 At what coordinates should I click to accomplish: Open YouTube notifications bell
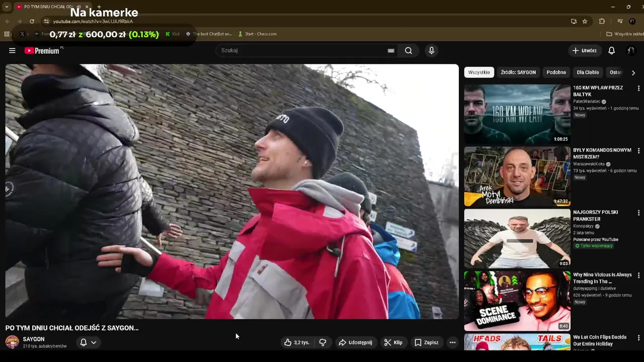click(x=611, y=50)
